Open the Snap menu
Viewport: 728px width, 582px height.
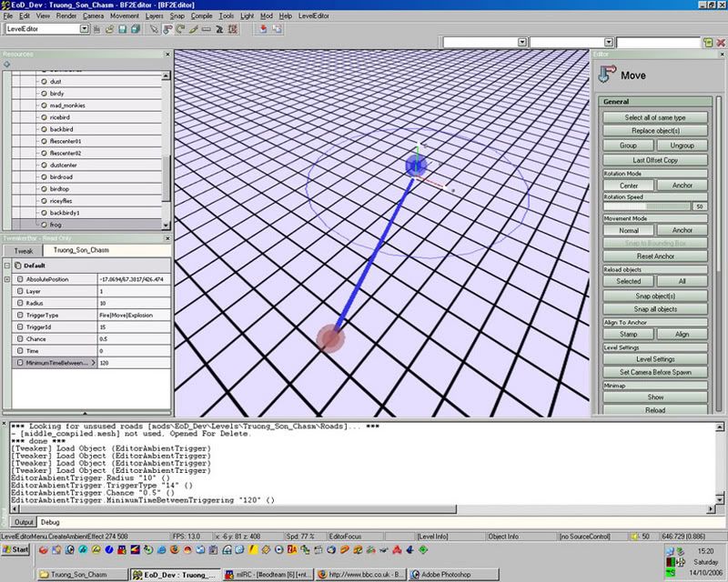(x=177, y=15)
